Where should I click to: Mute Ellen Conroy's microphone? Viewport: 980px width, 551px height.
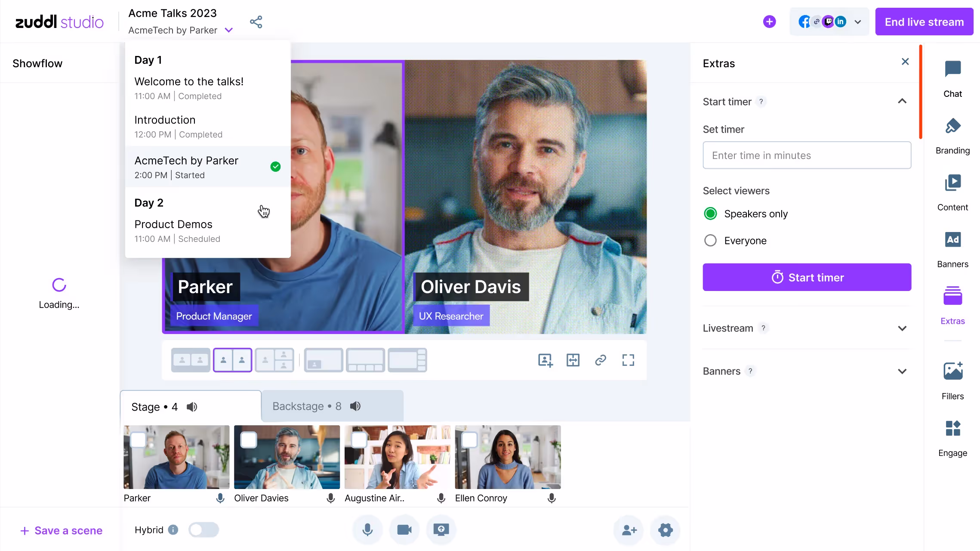pos(552,498)
